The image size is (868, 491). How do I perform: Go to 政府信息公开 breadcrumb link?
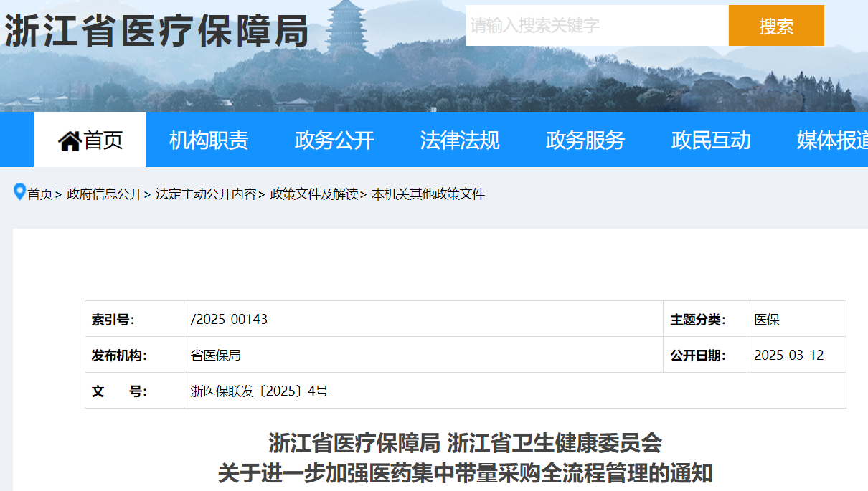(x=105, y=194)
